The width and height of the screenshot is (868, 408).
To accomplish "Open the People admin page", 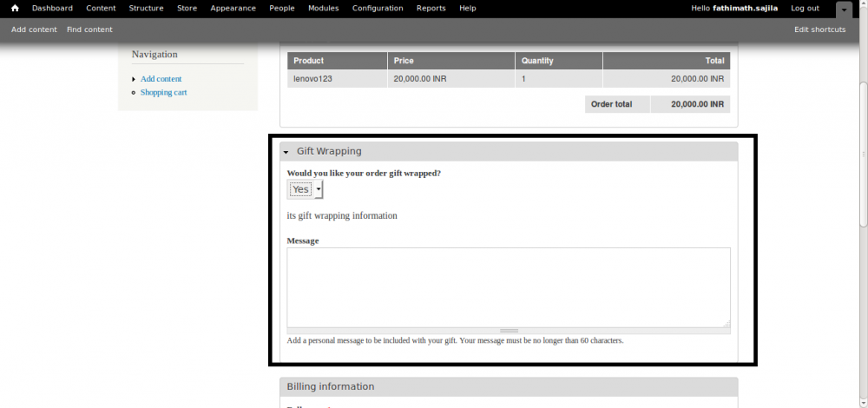I will click(281, 9).
